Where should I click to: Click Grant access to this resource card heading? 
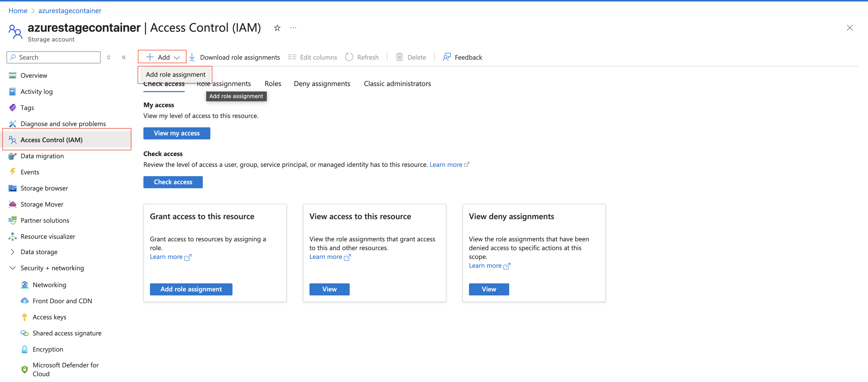tap(202, 216)
